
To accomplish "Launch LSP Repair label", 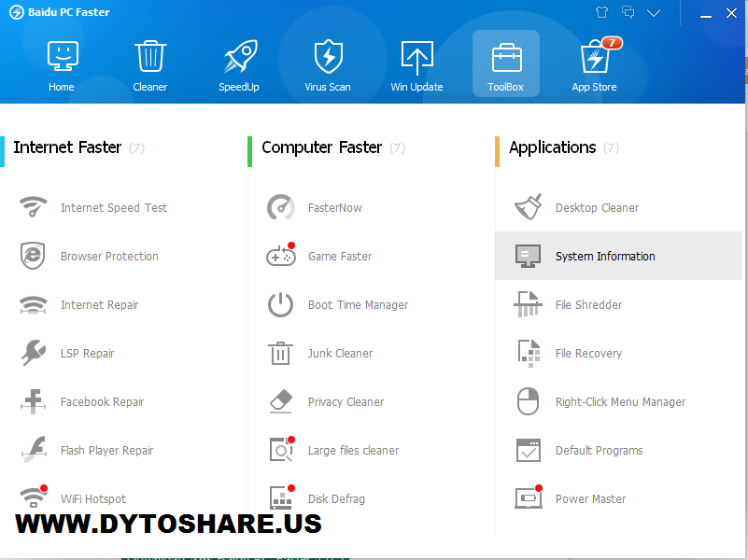I will tap(87, 354).
